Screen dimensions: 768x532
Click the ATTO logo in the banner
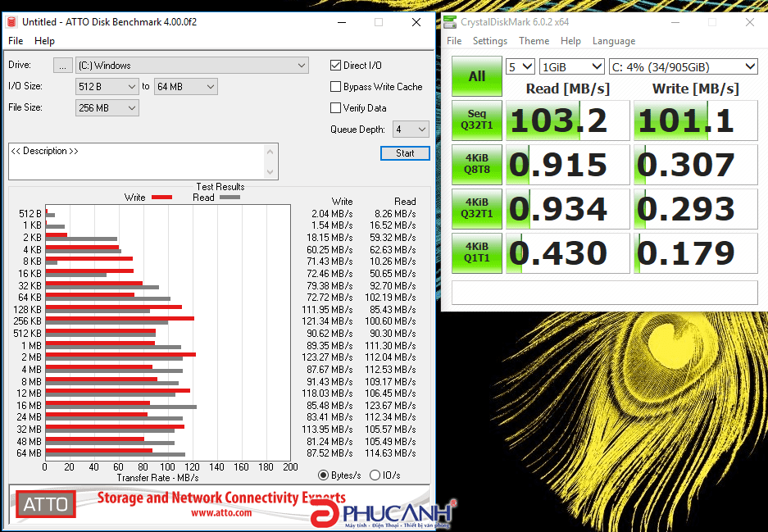[x=46, y=504]
